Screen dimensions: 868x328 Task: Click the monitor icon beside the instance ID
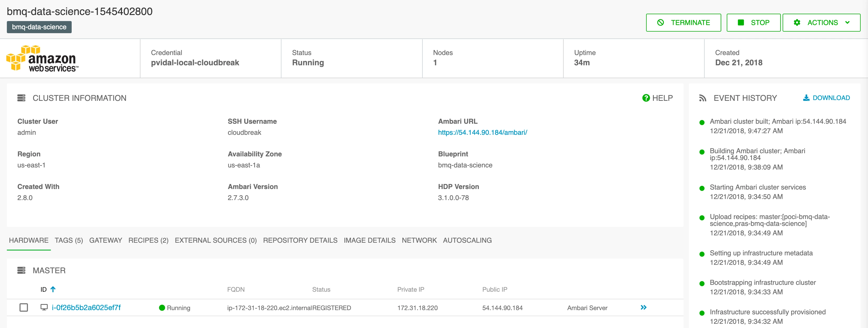tap(44, 307)
